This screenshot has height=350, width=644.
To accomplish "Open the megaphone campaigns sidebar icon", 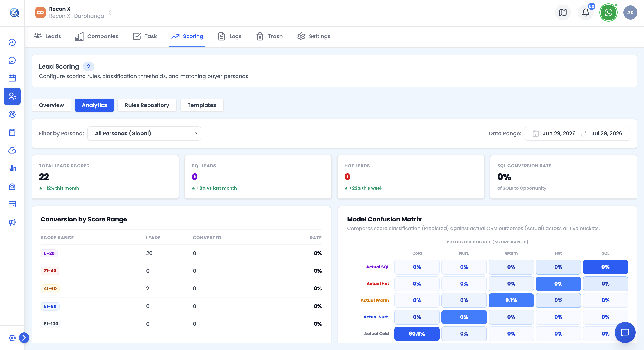I will tap(12, 222).
